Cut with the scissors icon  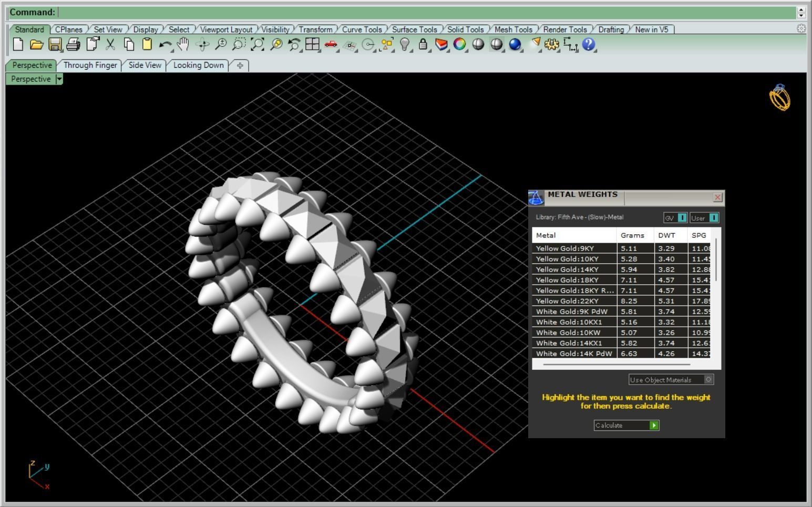click(x=110, y=45)
